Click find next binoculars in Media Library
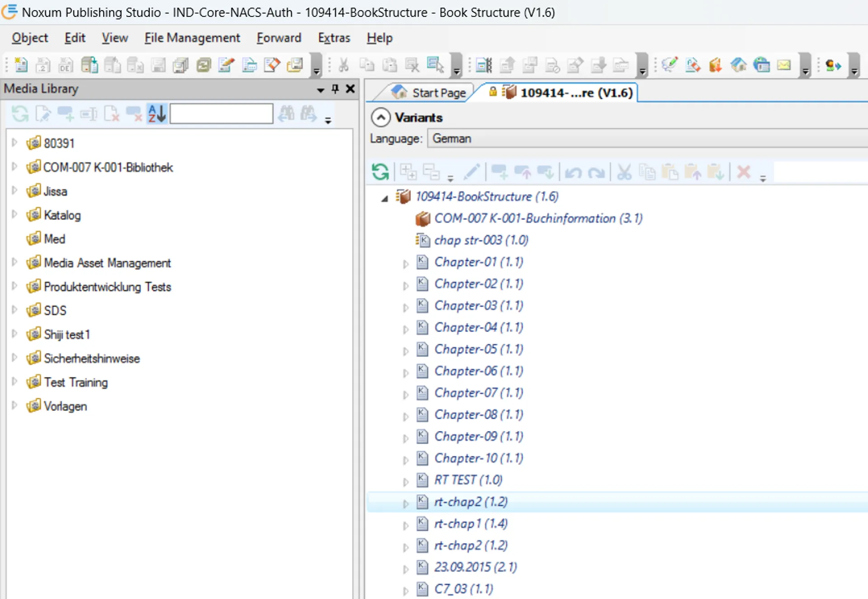The height and width of the screenshot is (599, 868). [309, 113]
